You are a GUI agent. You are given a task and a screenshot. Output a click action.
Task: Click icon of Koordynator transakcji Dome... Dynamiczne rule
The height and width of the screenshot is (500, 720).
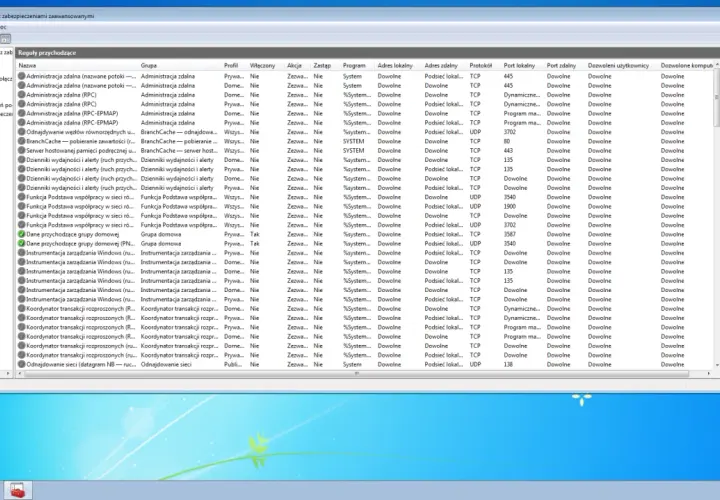[21, 309]
